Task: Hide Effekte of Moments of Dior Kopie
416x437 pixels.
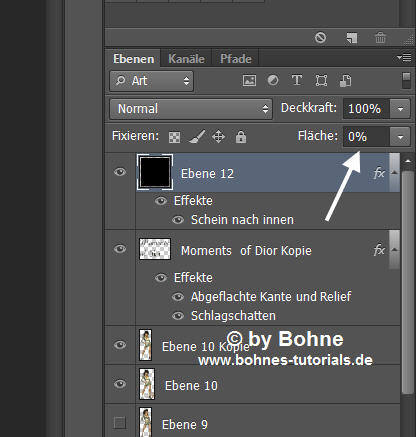Action: pos(161,278)
